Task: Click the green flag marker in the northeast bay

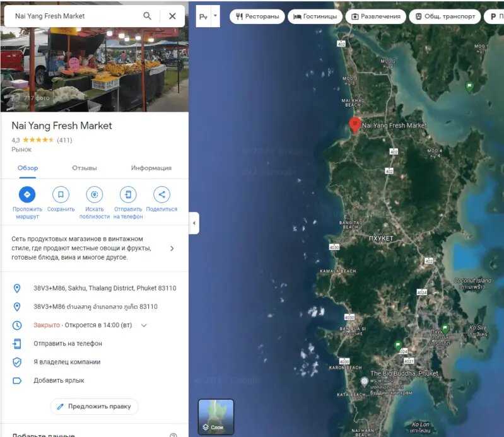Action: pyautogui.click(x=469, y=87)
